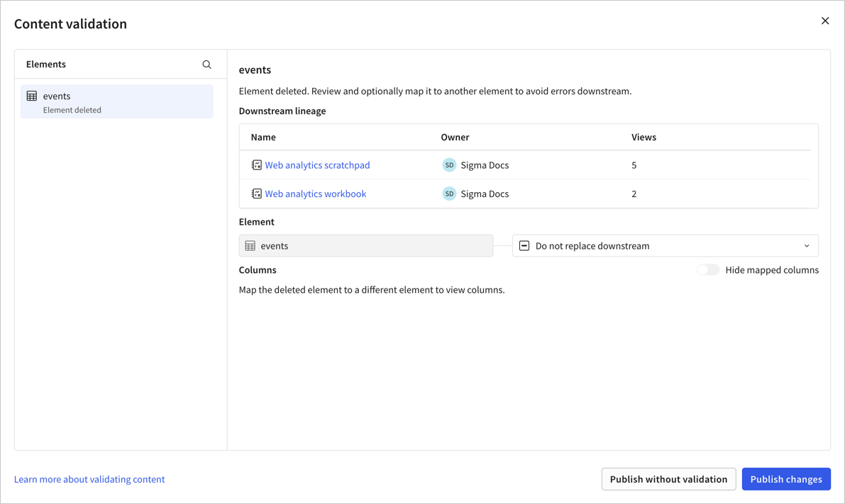The image size is (845, 504).
Task: Click the Publish changes button
Action: point(786,479)
